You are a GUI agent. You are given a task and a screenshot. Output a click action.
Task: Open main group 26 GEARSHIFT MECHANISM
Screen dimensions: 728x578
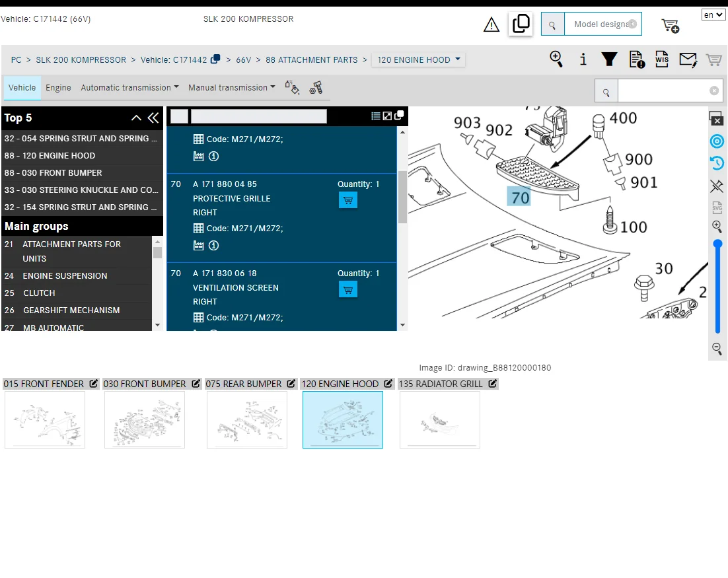click(x=77, y=310)
